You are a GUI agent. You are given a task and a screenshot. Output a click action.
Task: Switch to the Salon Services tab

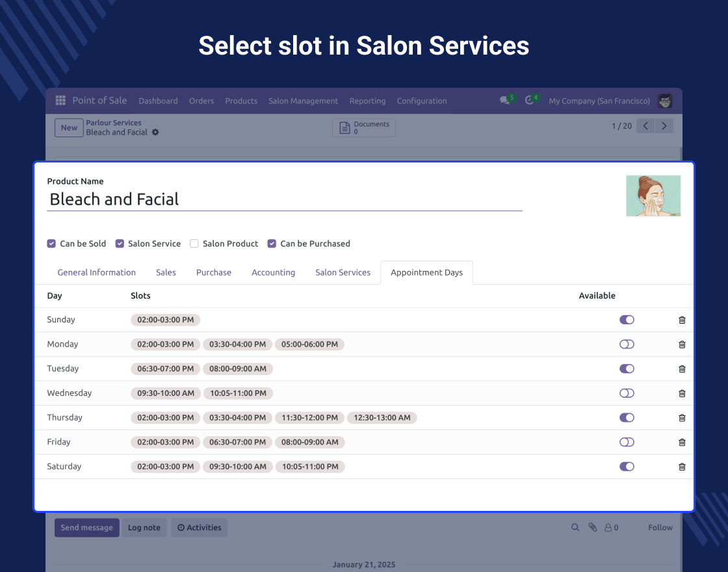tap(343, 272)
